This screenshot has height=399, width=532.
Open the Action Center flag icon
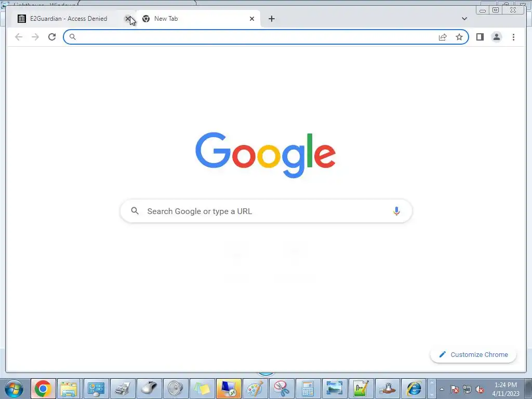(x=455, y=389)
